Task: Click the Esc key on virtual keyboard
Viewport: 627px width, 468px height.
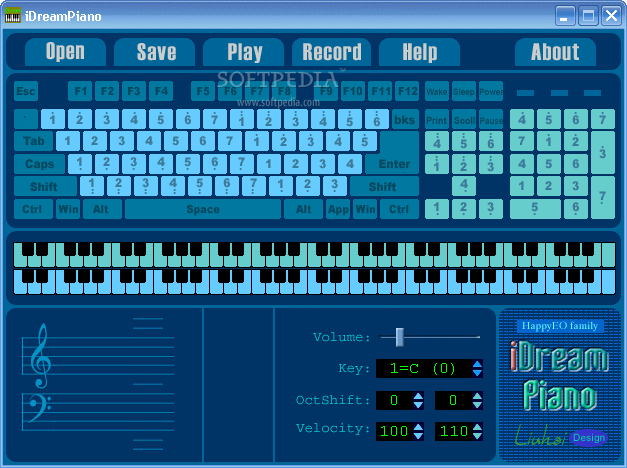Action: coord(26,91)
